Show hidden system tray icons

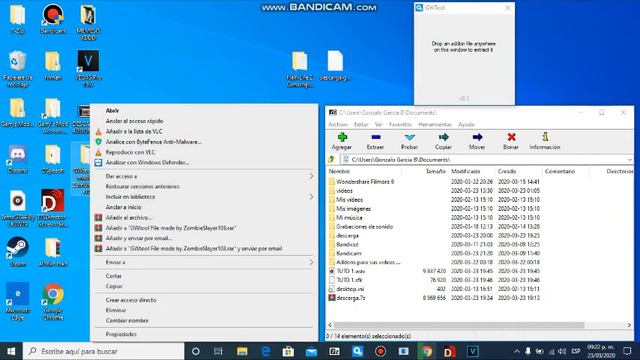(x=517, y=351)
